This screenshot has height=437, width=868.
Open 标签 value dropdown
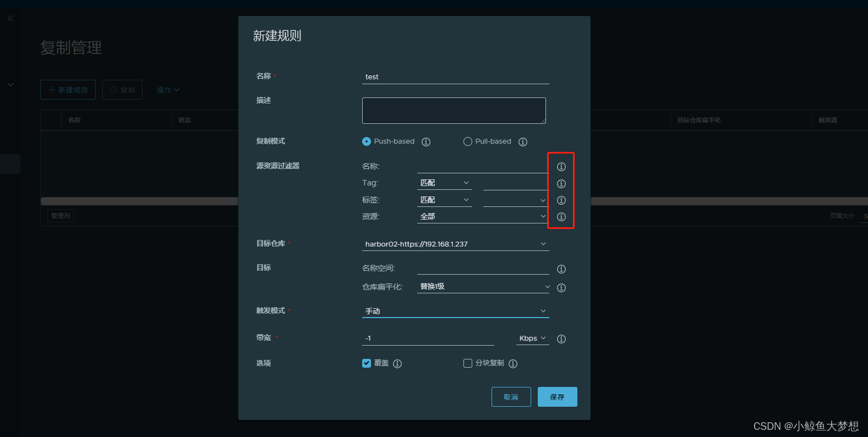516,200
